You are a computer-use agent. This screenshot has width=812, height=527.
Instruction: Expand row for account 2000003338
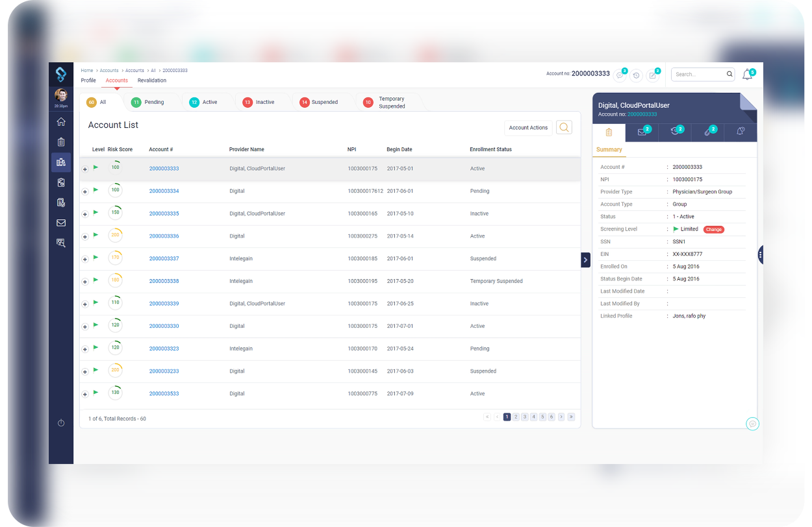click(x=85, y=282)
